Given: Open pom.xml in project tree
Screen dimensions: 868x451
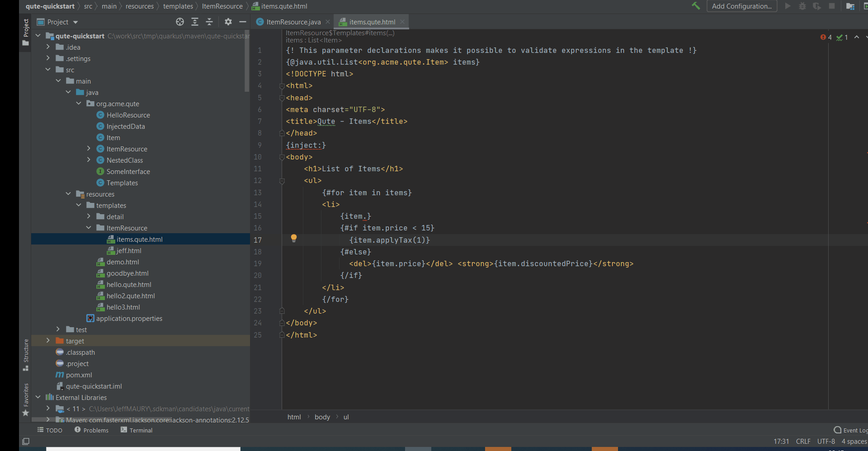Looking at the screenshot, I should point(79,375).
